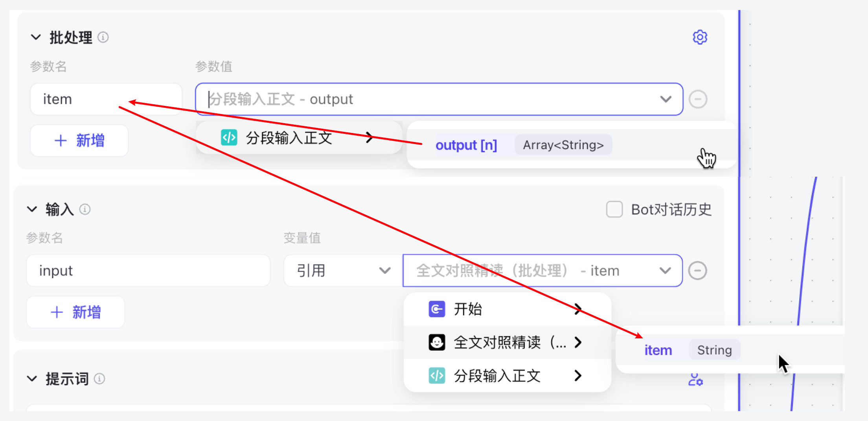Click the Array<String> type tag
868x421 pixels.
(x=563, y=145)
